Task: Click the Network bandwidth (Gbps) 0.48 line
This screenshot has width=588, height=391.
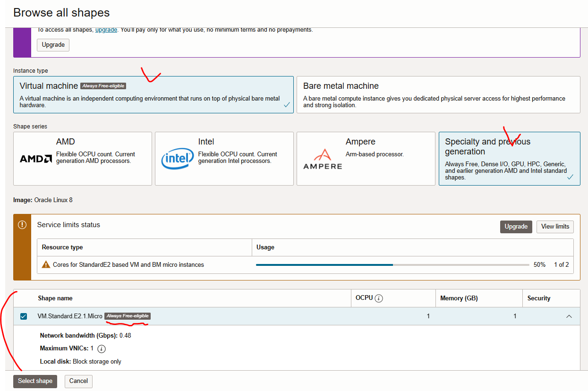Action: coord(85,336)
